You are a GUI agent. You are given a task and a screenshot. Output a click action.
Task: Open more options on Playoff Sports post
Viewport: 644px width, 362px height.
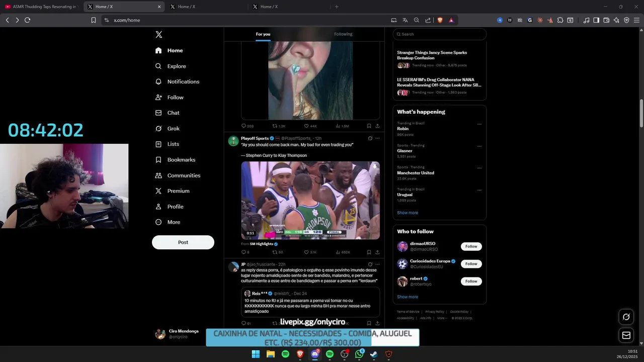click(x=377, y=138)
